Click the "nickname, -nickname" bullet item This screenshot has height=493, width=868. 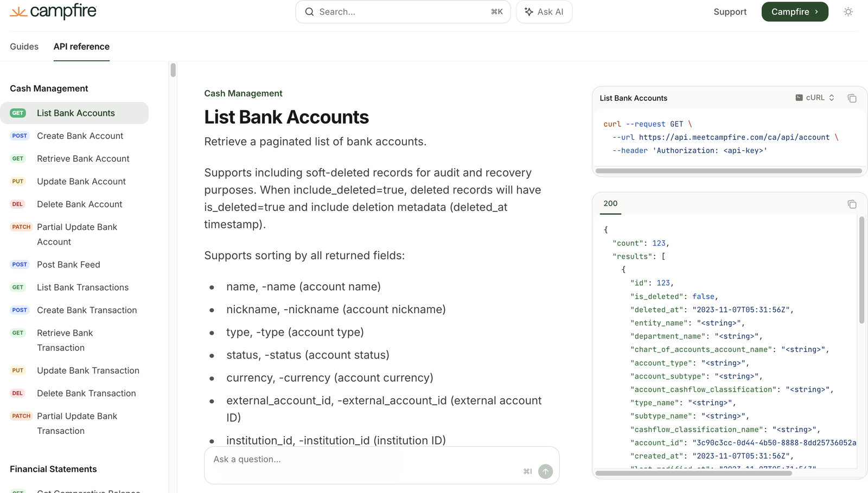(336, 309)
